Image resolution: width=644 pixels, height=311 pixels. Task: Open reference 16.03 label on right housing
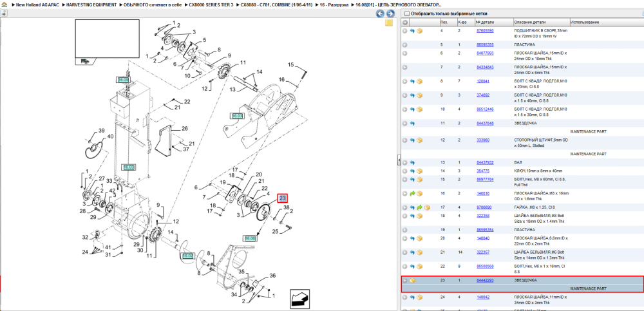click(237, 117)
